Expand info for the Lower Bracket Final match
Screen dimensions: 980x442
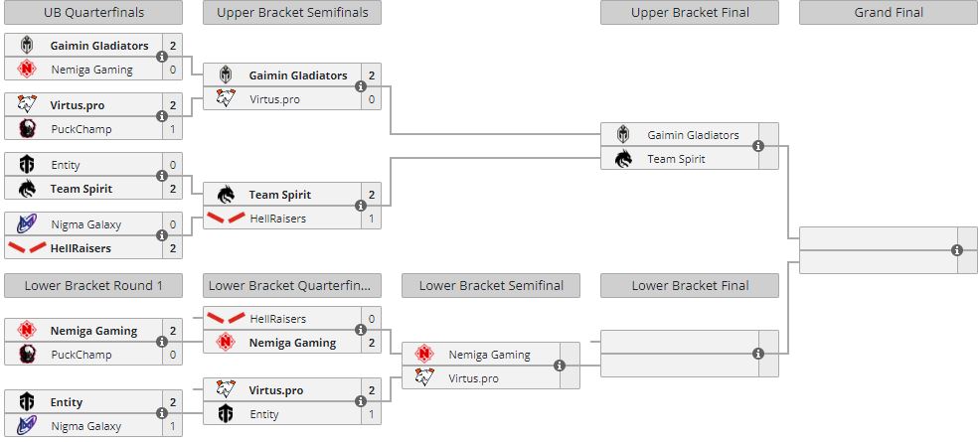(758, 354)
